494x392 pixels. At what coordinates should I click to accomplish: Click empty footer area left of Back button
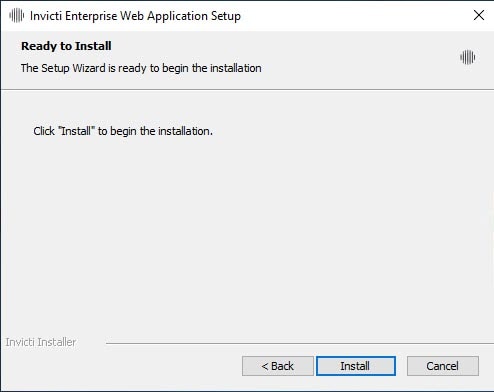pyautogui.click(x=120, y=366)
